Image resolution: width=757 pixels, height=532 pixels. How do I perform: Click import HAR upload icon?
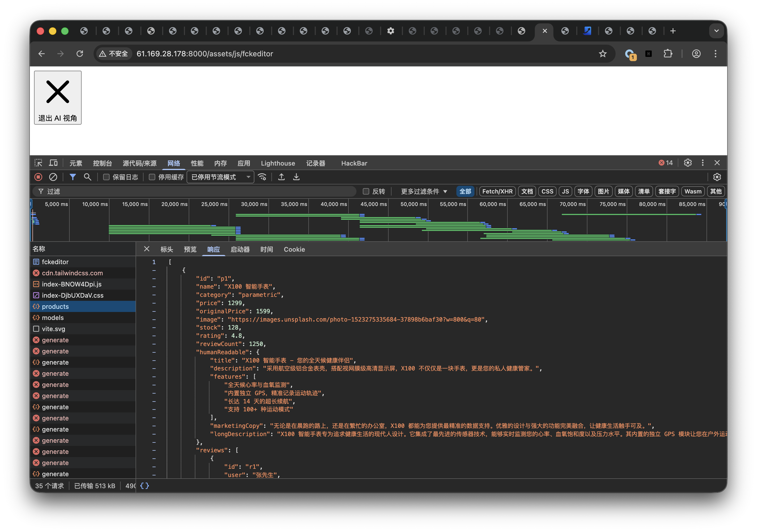(x=281, y=177)
